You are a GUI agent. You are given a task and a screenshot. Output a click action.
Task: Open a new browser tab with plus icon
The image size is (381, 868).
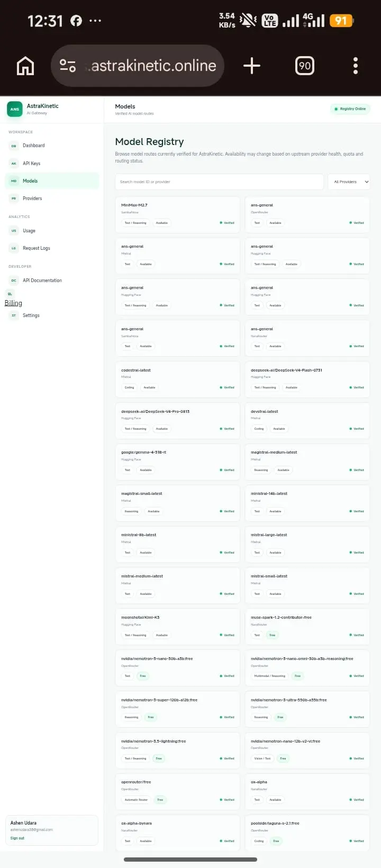(x=252, y=66)
